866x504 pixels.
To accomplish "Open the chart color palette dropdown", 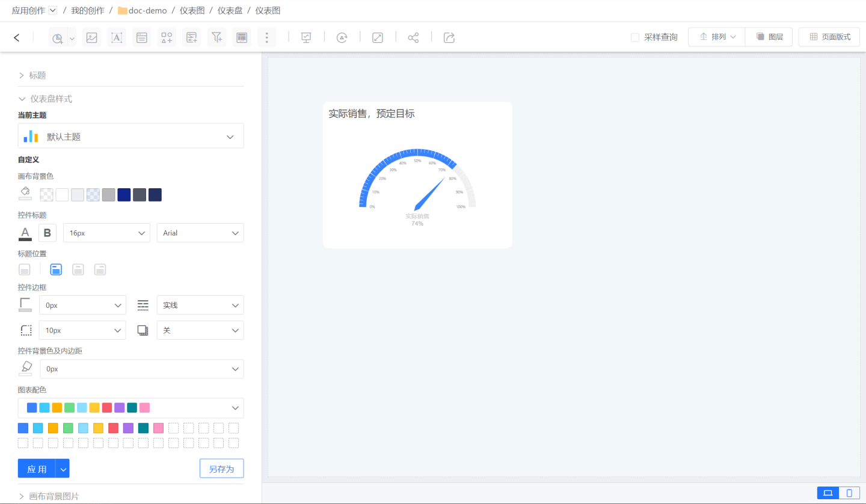I will (x=131, y=408).
